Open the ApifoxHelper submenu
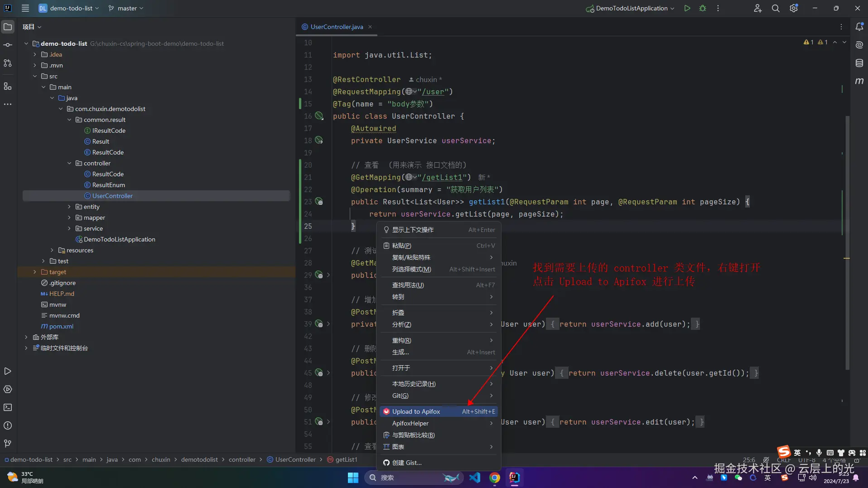This screenshot has height=488, width=868. 439,423
